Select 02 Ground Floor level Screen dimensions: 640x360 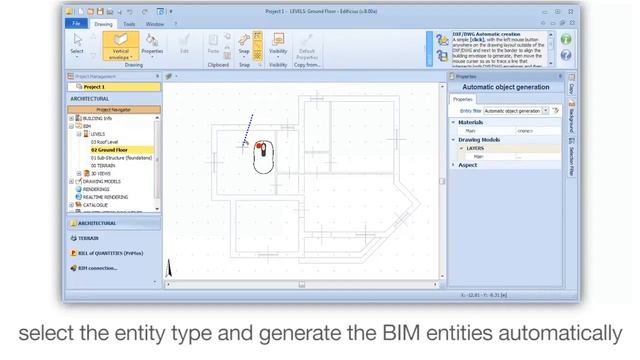coord(109,150)
